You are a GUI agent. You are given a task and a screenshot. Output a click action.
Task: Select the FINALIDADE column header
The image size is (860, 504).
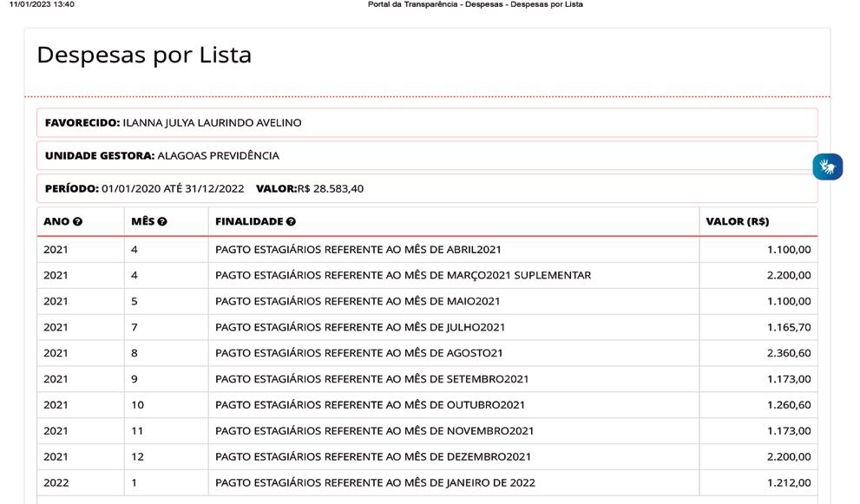pos(454,221)
